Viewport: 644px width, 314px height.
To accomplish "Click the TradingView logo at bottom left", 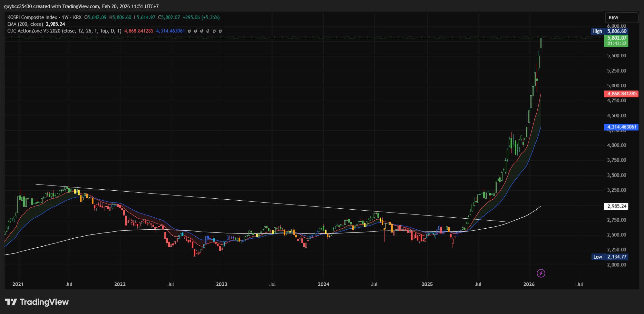I will coord(37,302).
